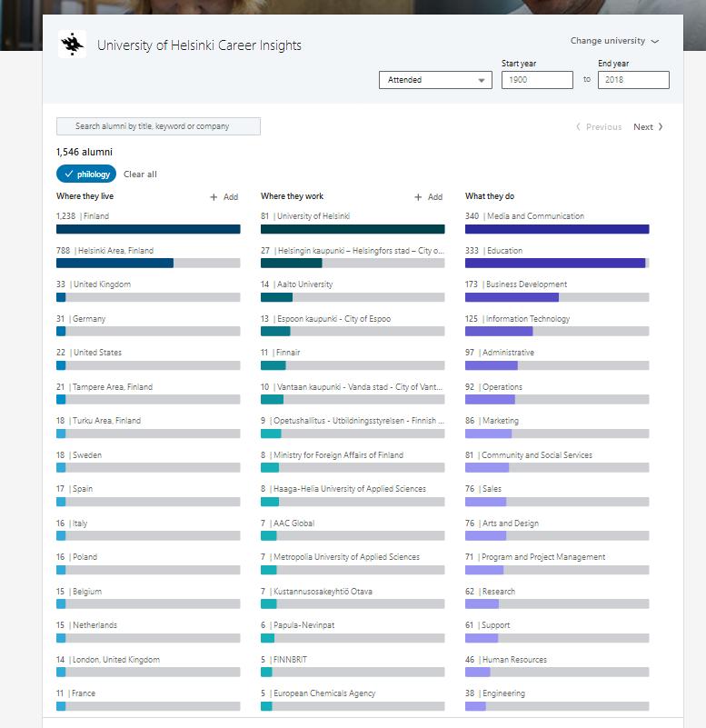
Task: Select France location row
Action: coord(148,700)
